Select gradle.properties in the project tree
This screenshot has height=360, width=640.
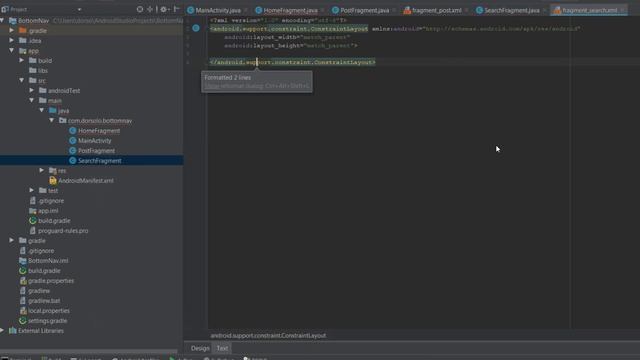51,281
